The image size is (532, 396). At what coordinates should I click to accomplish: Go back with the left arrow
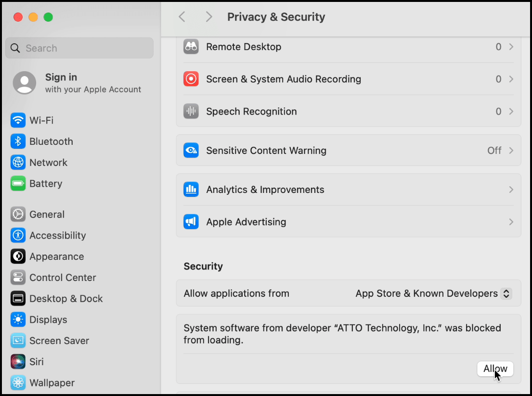(182, 17)
